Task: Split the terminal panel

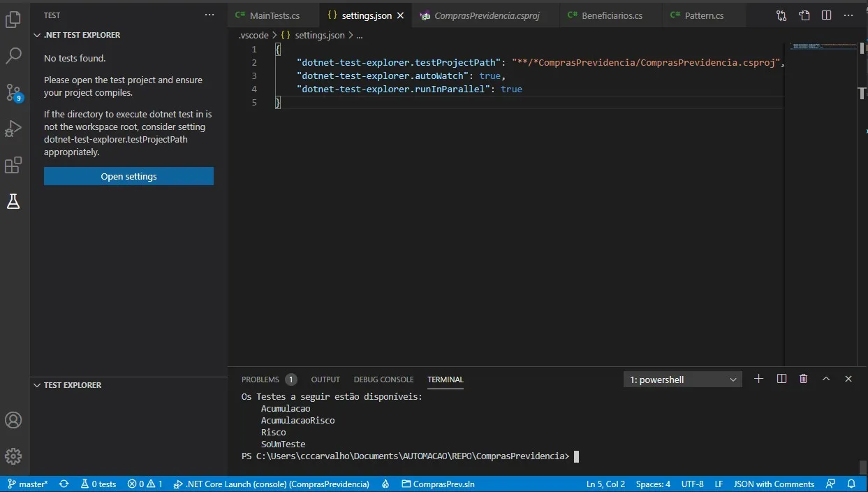Action: click(x=781, y=379)
